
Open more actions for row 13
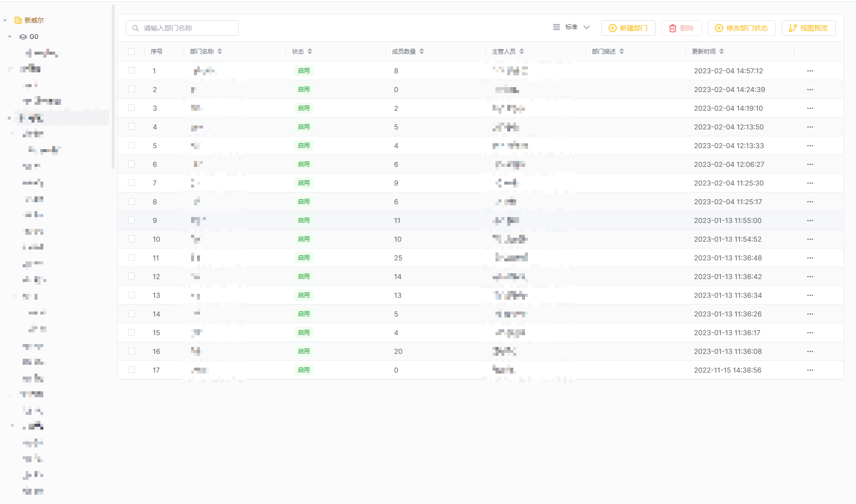pyautogui.click(x=810, y=295)
